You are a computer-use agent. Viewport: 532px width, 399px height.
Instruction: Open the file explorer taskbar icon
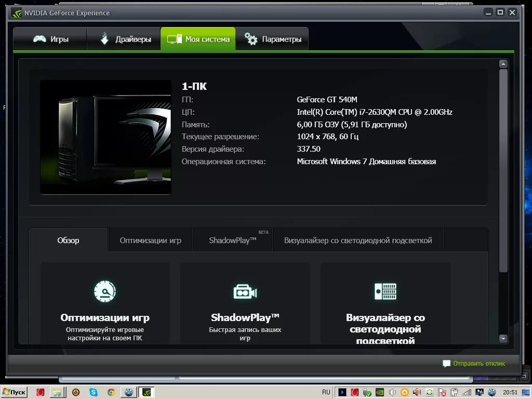(58, 393)
